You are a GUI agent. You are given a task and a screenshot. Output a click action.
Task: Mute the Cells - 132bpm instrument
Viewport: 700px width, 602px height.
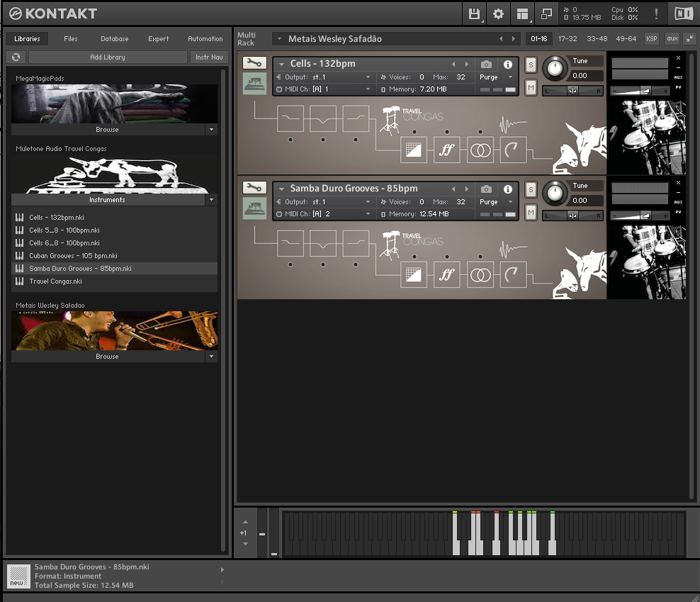tap(531, 88)
